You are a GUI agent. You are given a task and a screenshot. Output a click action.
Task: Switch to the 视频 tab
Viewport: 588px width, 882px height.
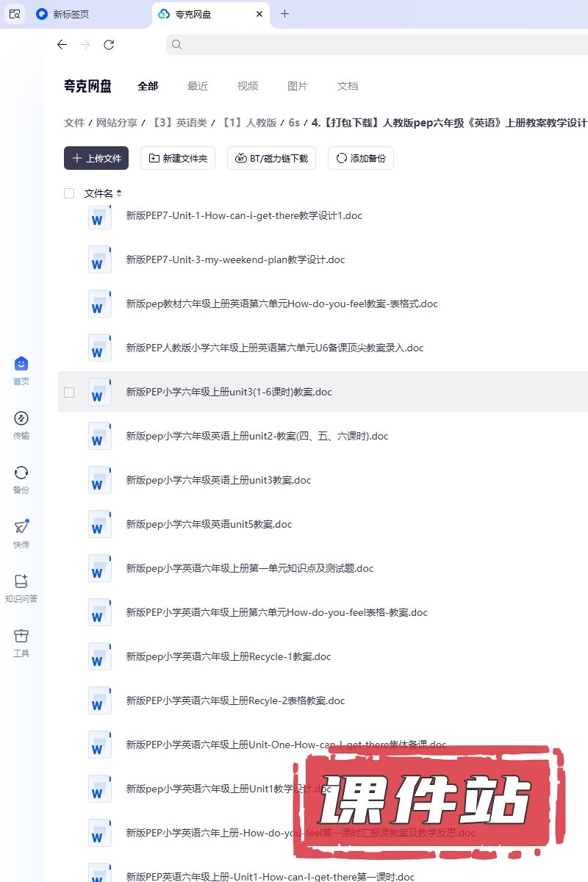248,86
